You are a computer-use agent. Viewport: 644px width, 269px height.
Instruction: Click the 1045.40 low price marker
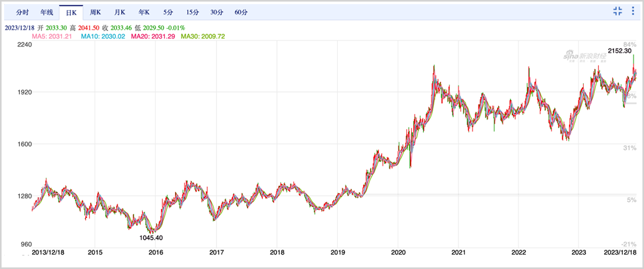click(x=151, y=238)
